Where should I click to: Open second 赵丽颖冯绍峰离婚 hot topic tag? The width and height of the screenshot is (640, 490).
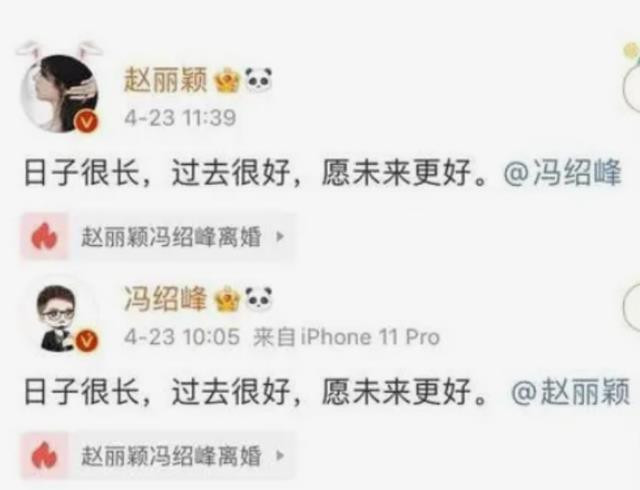click(157, 456)
